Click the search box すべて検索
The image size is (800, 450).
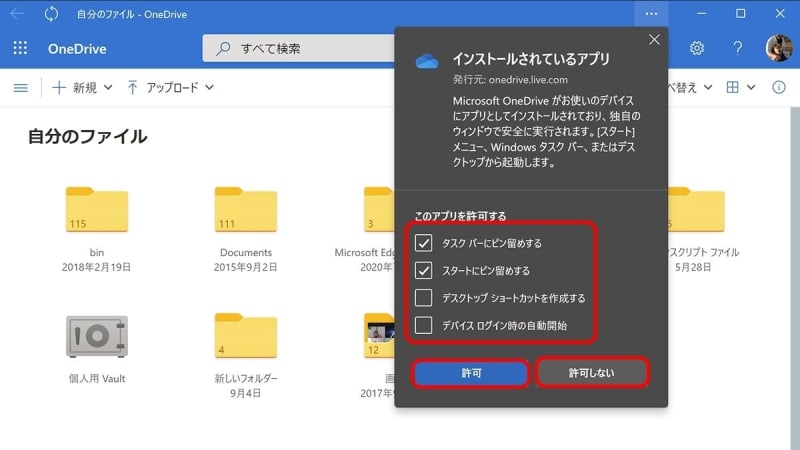pyautogui.click(x=298, y=48)
